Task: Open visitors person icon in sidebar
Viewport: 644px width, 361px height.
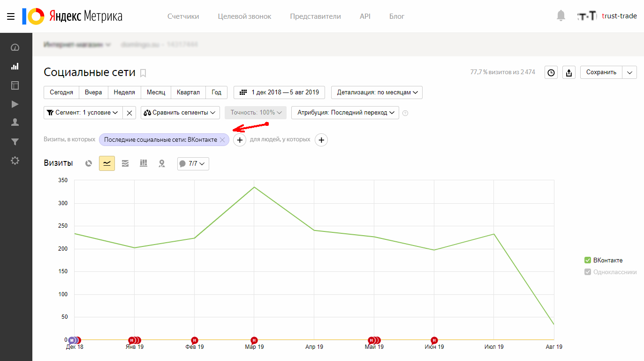Action: pyautogui.click(x=15, y=123)
